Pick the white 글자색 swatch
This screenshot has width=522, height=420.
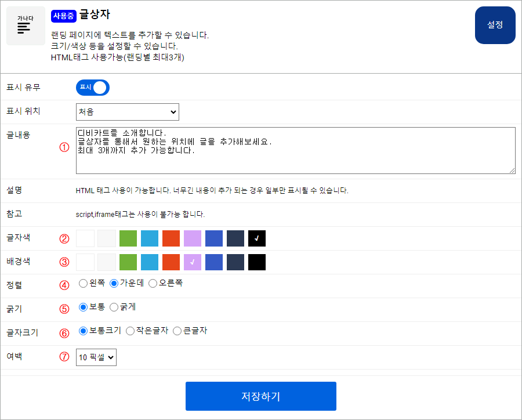[85, 238]
